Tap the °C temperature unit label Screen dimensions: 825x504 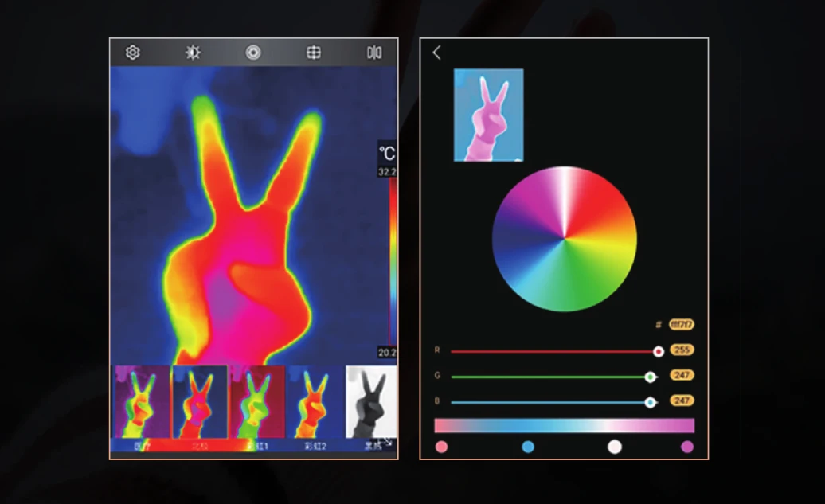(x=387, y=153)
